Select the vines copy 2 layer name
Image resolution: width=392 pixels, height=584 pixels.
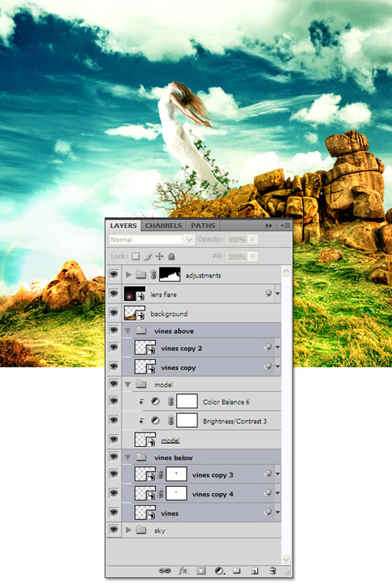181,349
